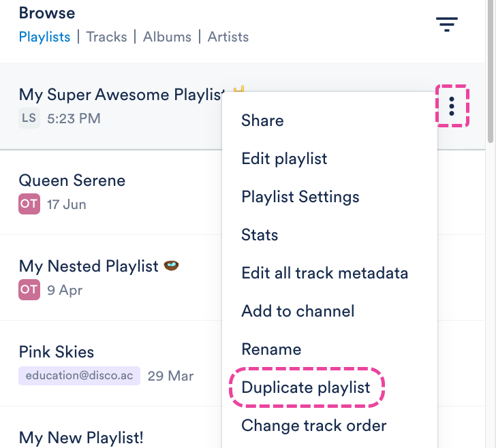This screenshot has height=448, width=496.
Task: Click the nest emoji beside My Nested Playlist
Action: tap(171, 266)
